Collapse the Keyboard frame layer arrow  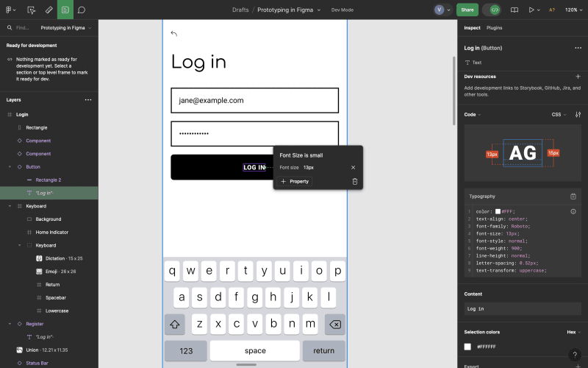pyautogui.click(x=10, y=206)
